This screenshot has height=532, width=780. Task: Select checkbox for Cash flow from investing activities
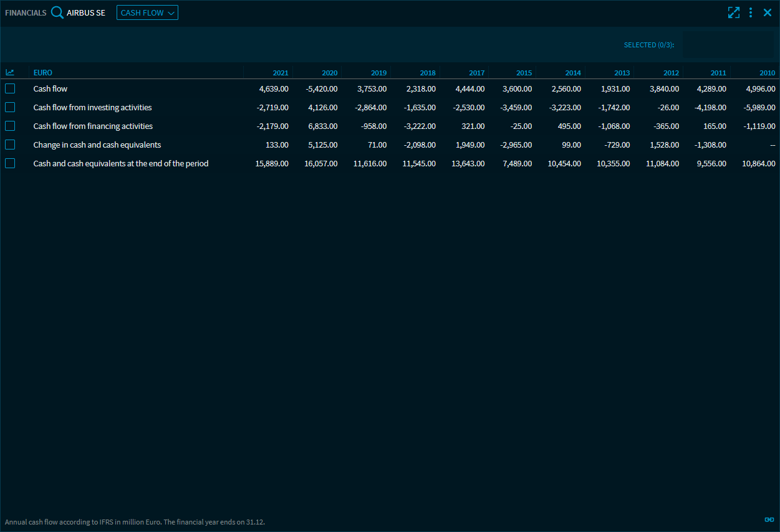tap(10, 107)
